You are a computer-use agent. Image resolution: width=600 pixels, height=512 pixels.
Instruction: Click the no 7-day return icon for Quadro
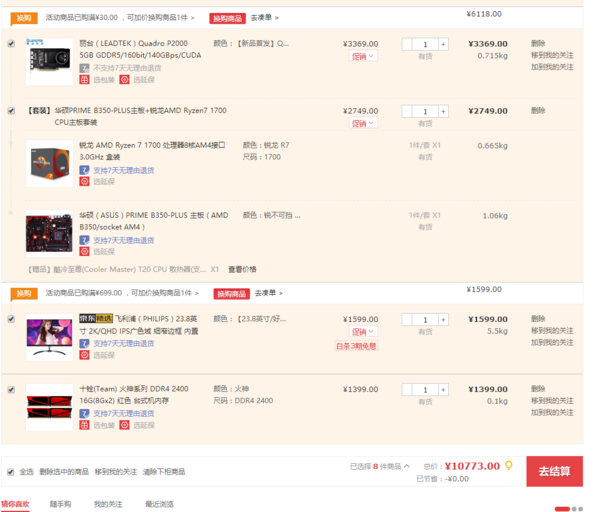pos(84,68)
